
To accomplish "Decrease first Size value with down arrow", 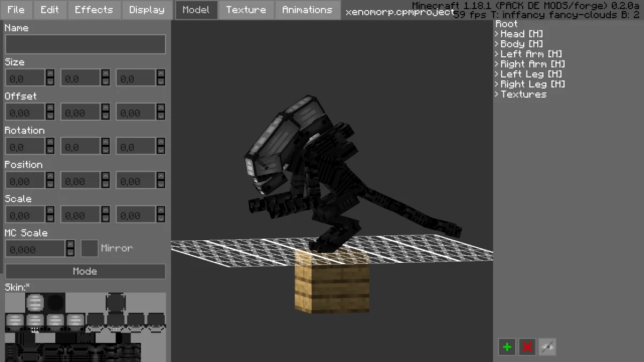I will click(50, 82).
